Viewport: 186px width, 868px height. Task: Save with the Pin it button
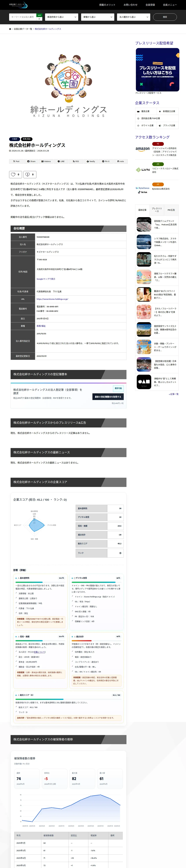click(x=106, y=161)
